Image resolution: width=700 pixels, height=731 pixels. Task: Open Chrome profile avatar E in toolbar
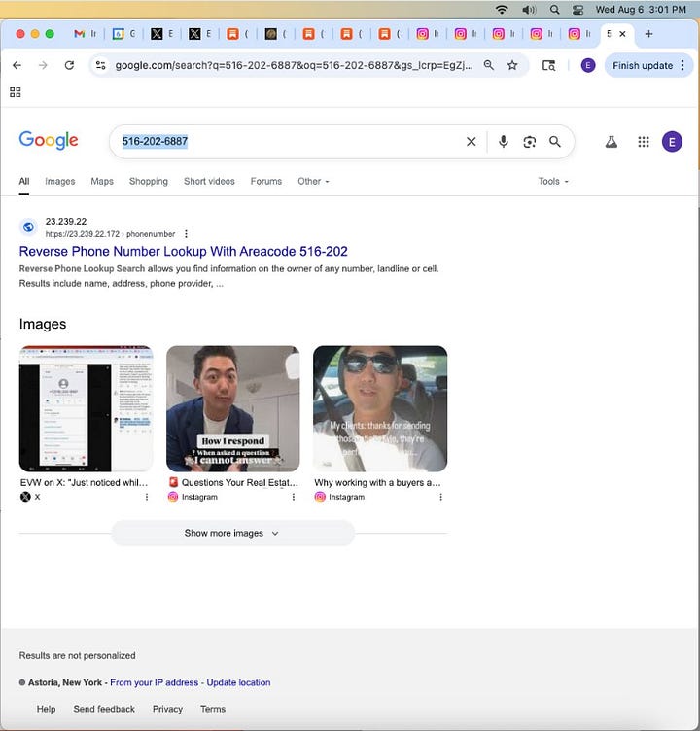(588, 65)
